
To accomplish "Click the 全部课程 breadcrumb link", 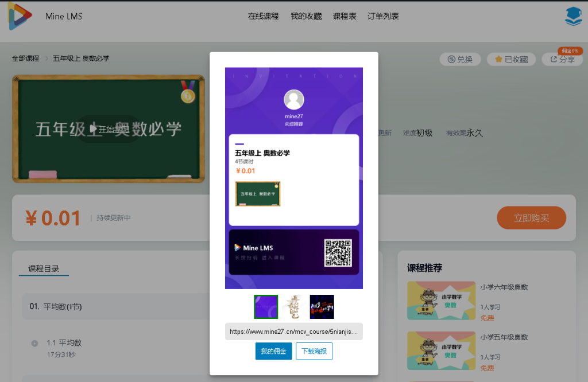I will 25,59.
